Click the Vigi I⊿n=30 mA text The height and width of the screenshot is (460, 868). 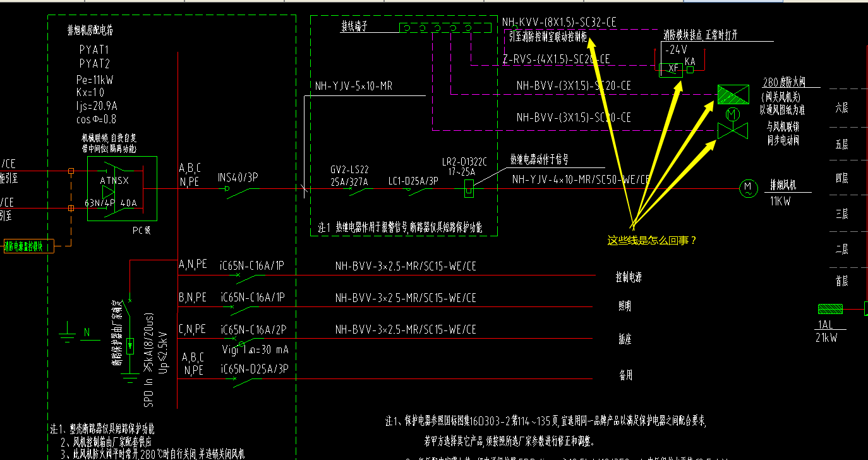click(255, 349)
